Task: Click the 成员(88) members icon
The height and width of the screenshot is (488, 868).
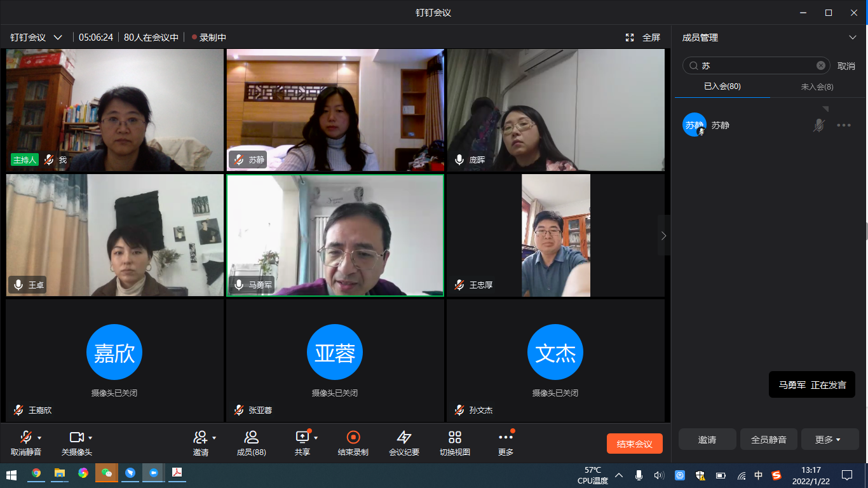Action: (251, 437)
